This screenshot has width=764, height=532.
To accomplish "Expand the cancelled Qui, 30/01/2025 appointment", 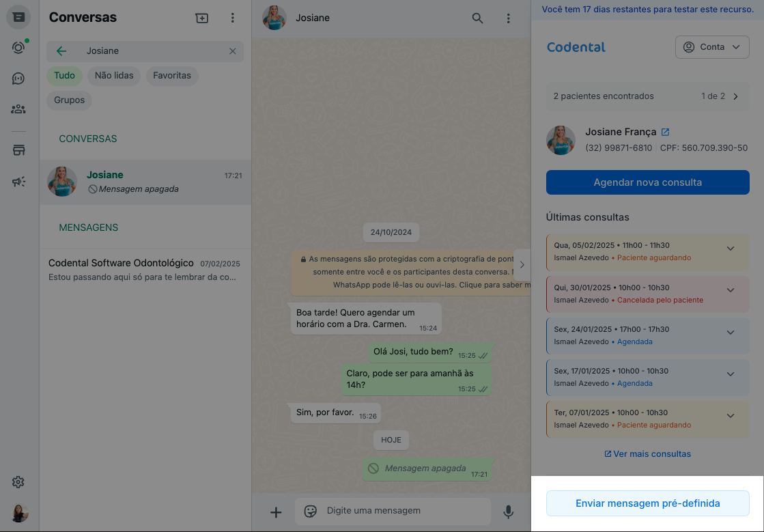I will 731,290.
